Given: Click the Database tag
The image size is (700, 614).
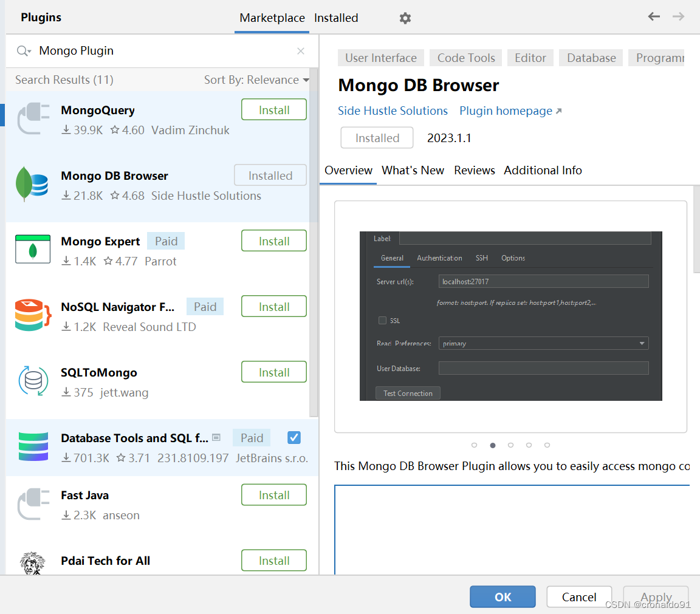Looking at the screenshot, I should pyautogui.click(x=591, y=58).
